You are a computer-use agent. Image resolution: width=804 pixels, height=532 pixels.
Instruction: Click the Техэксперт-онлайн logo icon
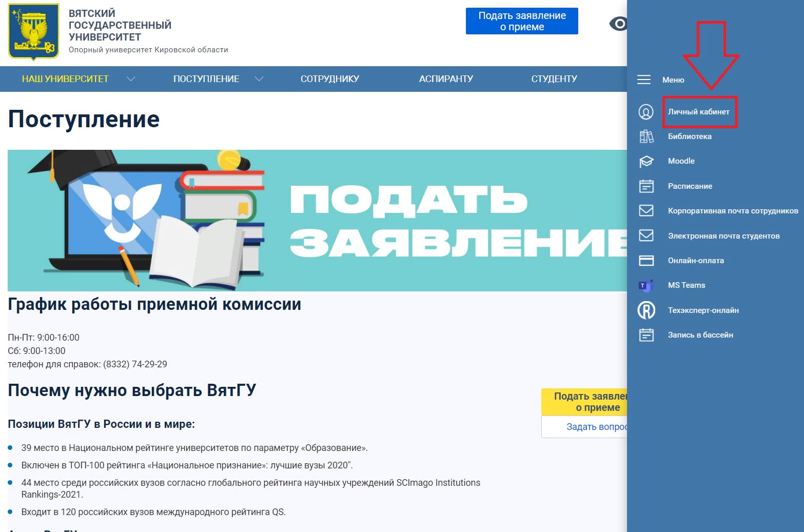646,310
